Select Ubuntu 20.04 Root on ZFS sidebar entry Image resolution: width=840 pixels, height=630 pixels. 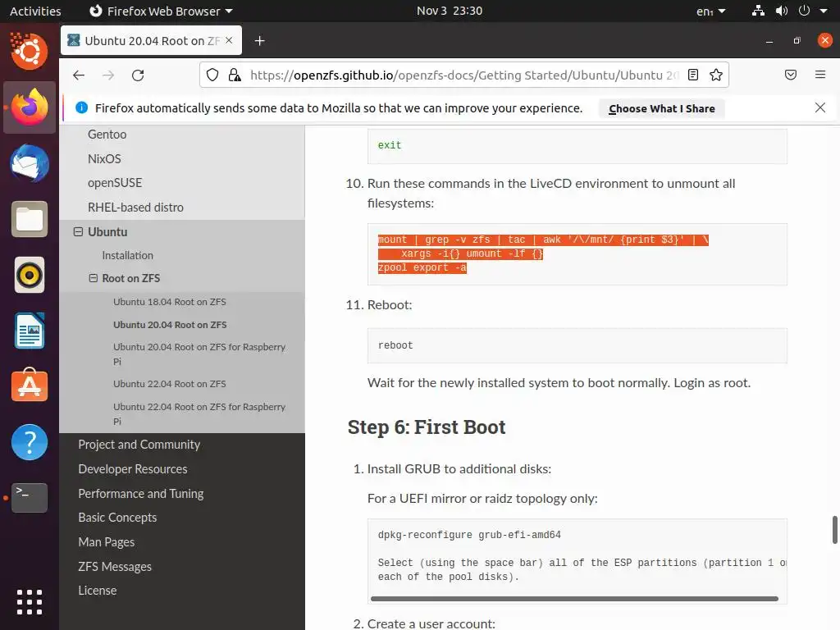click(x=170, y=325)
